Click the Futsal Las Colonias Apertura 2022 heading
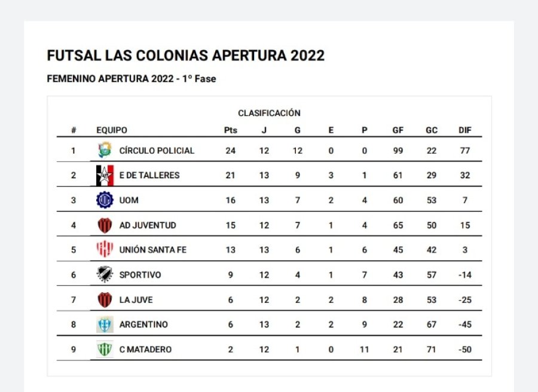The height and width of the screenshot is (392, 538). pos(185,56)
